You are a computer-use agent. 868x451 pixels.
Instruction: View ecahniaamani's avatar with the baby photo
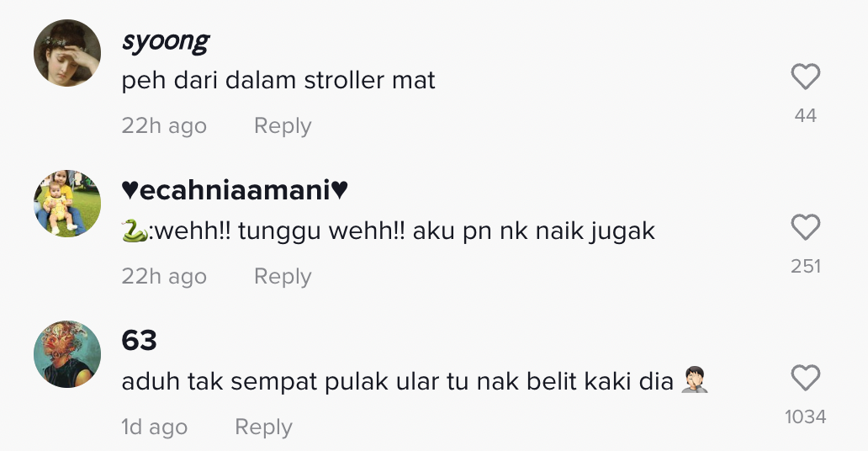[67, 204]
